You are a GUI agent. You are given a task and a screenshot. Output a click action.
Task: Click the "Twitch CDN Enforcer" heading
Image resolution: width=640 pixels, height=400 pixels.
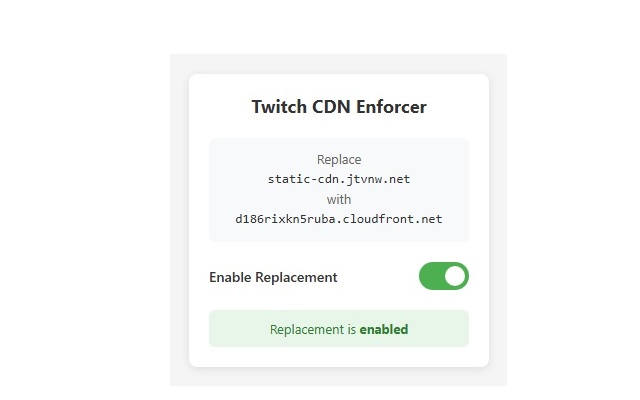[x=339, y=107]
